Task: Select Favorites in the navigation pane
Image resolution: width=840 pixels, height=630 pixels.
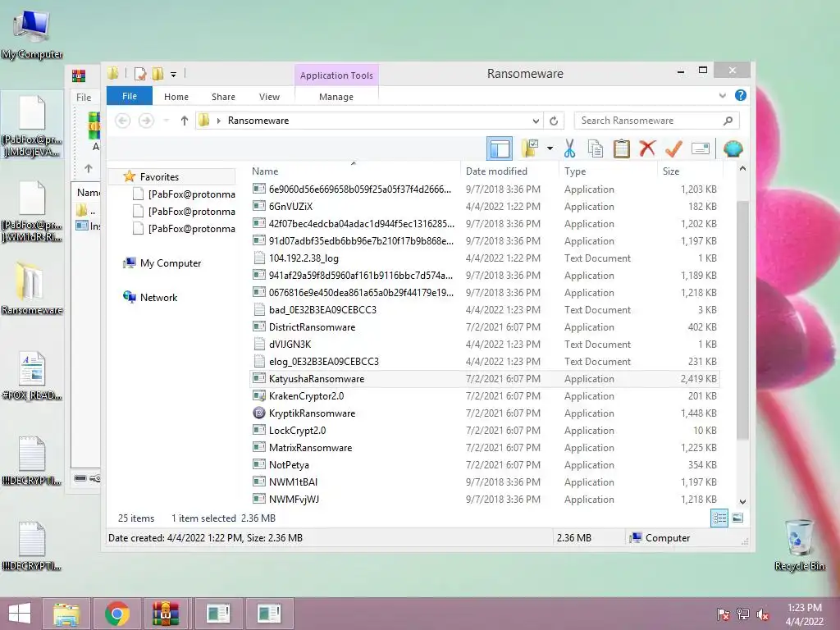Action: (x=159, y=177)
